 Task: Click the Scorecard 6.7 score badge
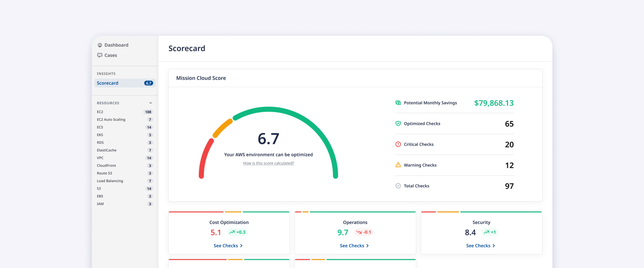[148, 83]
